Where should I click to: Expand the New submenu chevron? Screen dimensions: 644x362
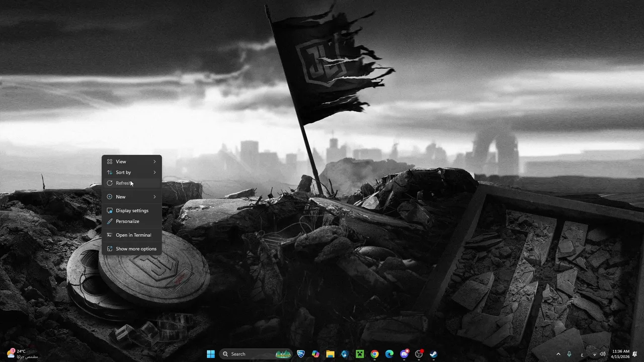point(154,197)
